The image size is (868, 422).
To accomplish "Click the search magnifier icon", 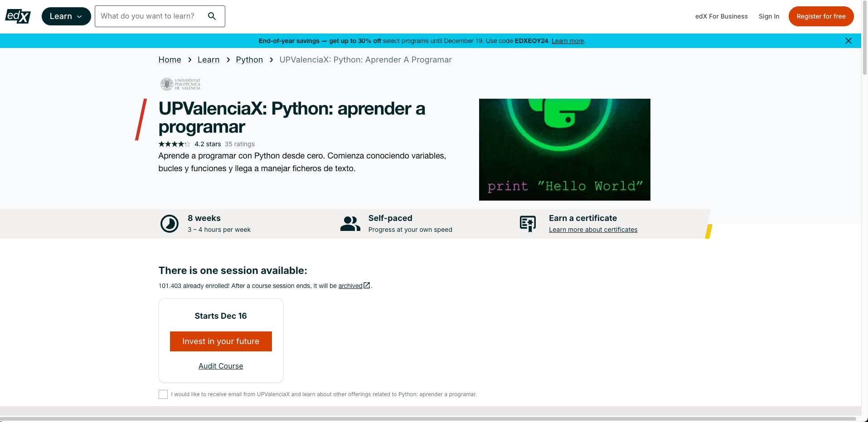I will coord(212,16).
